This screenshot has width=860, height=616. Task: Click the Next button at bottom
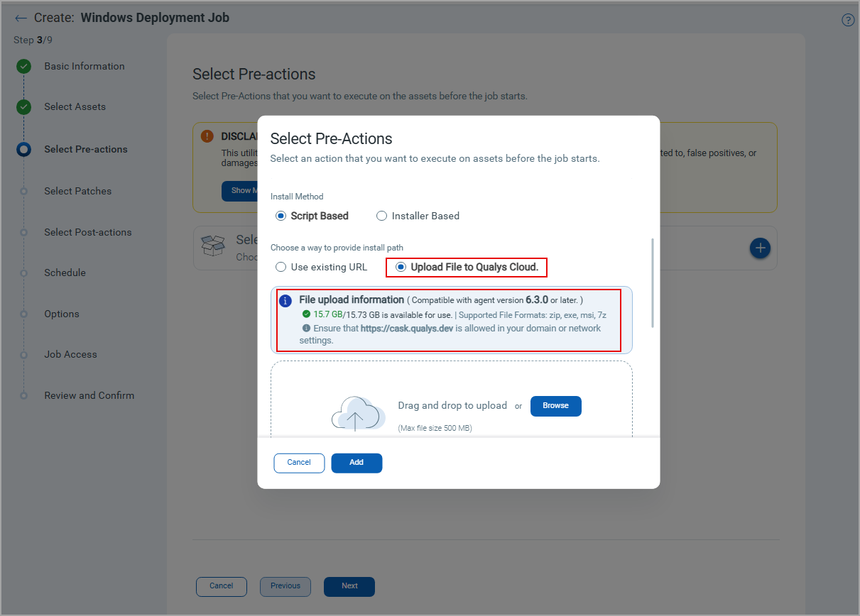point(349,586)
